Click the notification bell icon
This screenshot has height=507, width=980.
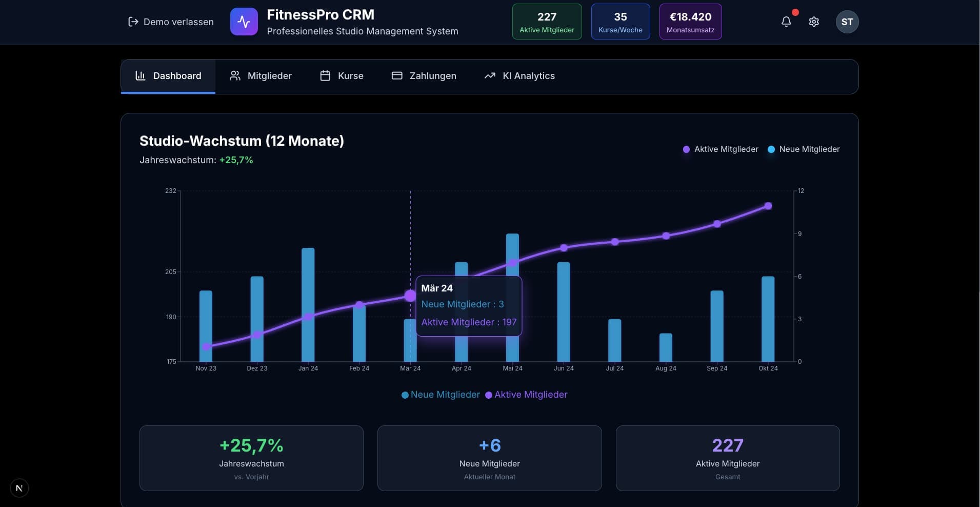786,22
